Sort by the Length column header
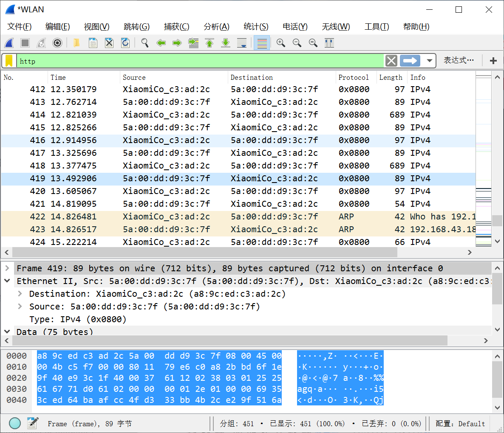This screenshot has width=504, height=433. point(392,77)
